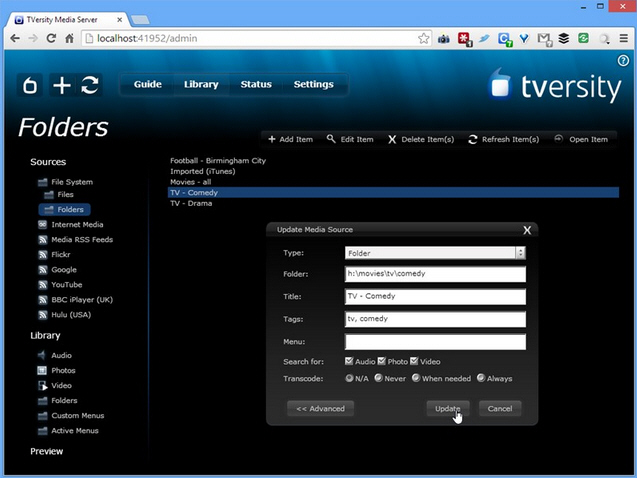This screenshot has height=478, width=637.
Task: Click the plus add-media icon
Action: pyautogui.click(x=62, y=85)
